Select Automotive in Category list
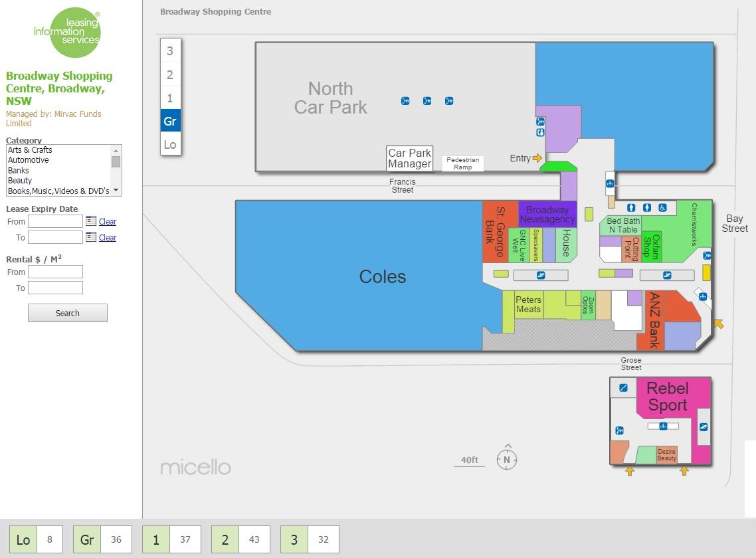The image size is (756, 558). [58, 160]
